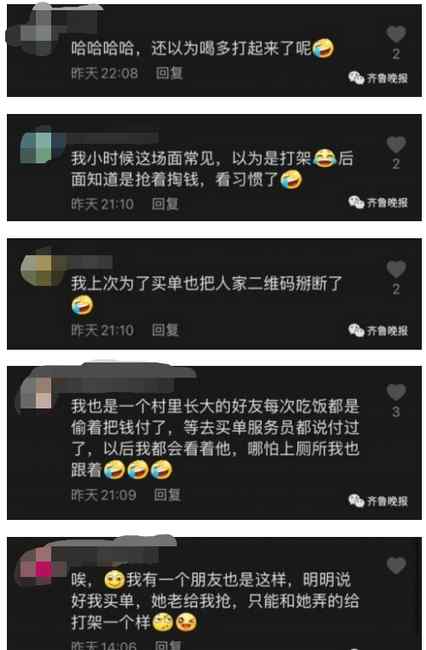Click 齐鲁晚报 watermark under 二维码 comment
The height and width of the screenshot is (650, 426).
point(378,330)
